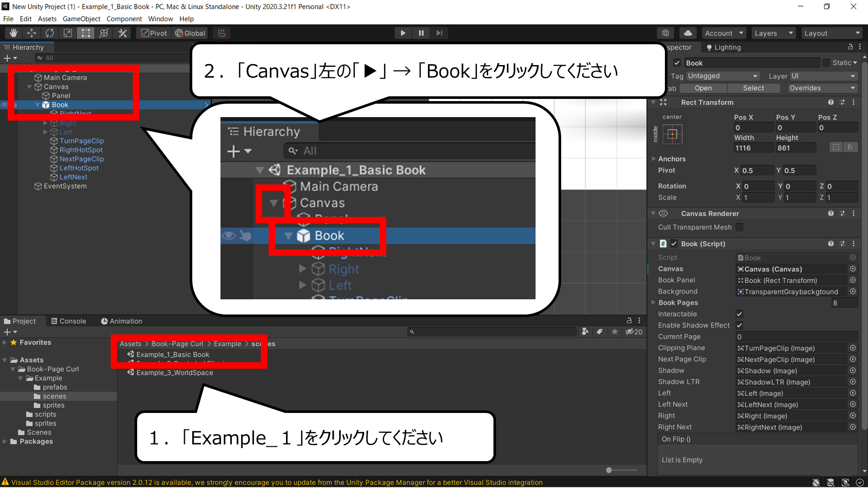Expand the Anchors section
The width and height of the screenshot is (868, 488).
coord(654,159)
